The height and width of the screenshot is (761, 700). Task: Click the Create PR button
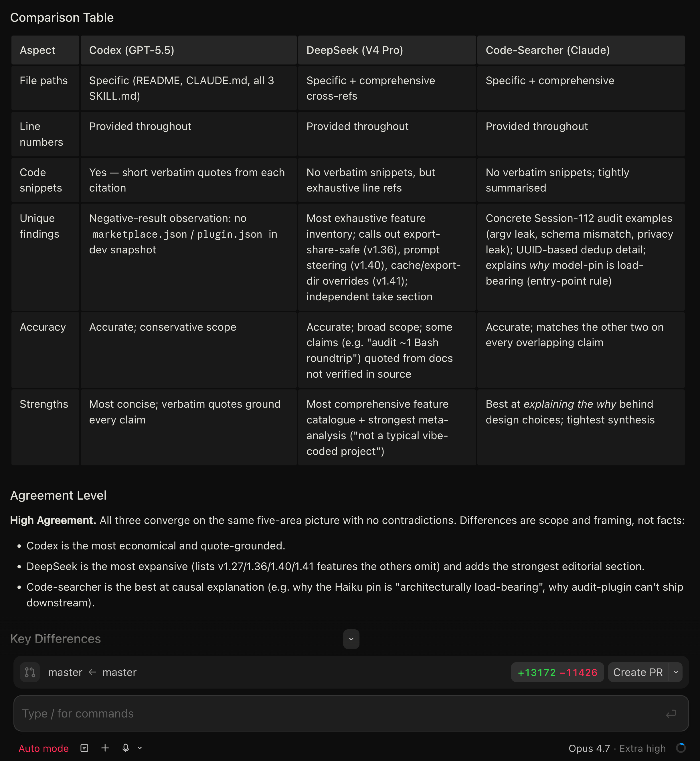pyautogui.click(x=638, y=672)
